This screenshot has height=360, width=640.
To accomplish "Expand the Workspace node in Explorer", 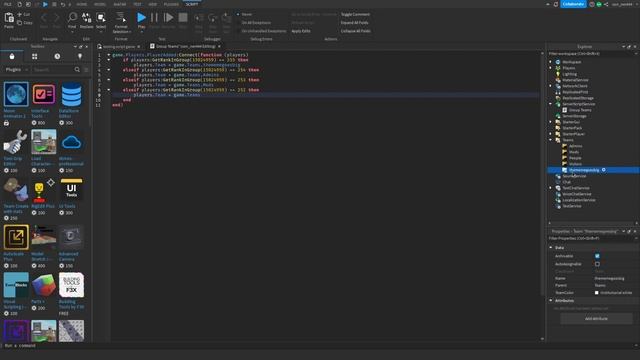I will [x=551, y=62].
